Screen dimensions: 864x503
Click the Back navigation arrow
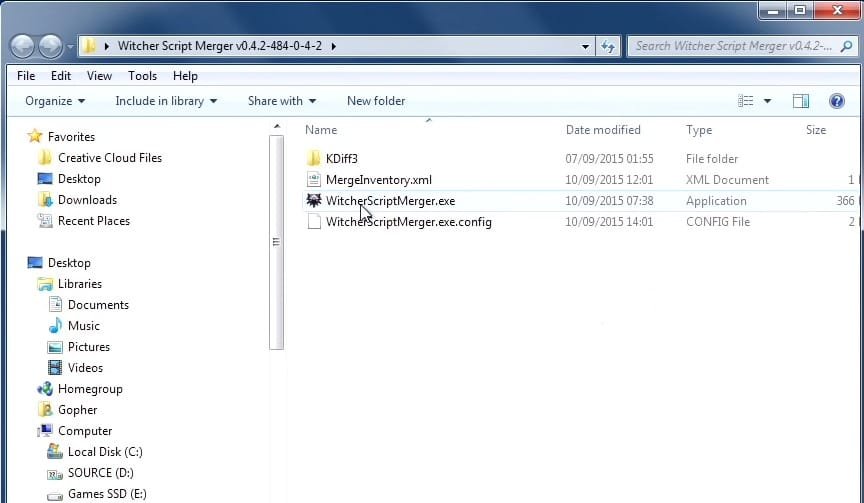(23, 46)
